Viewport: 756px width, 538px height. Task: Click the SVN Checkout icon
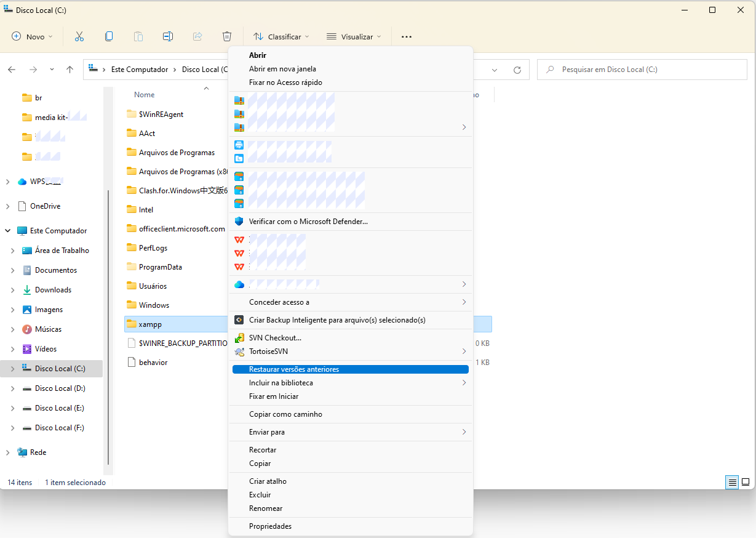239,338
